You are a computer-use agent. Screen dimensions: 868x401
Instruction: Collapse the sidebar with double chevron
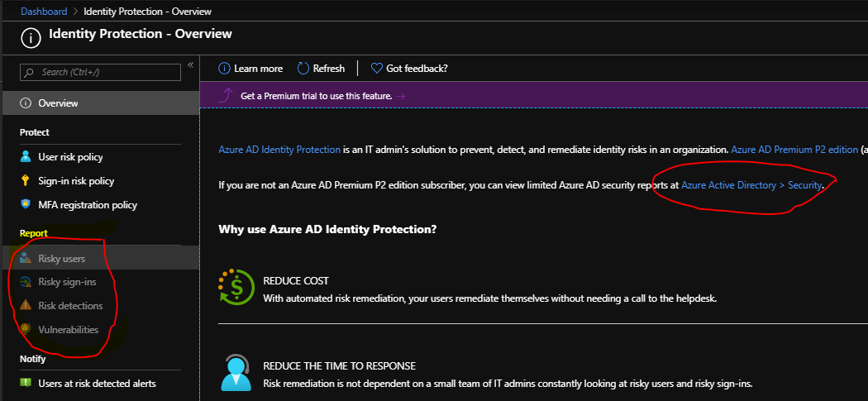190,64
